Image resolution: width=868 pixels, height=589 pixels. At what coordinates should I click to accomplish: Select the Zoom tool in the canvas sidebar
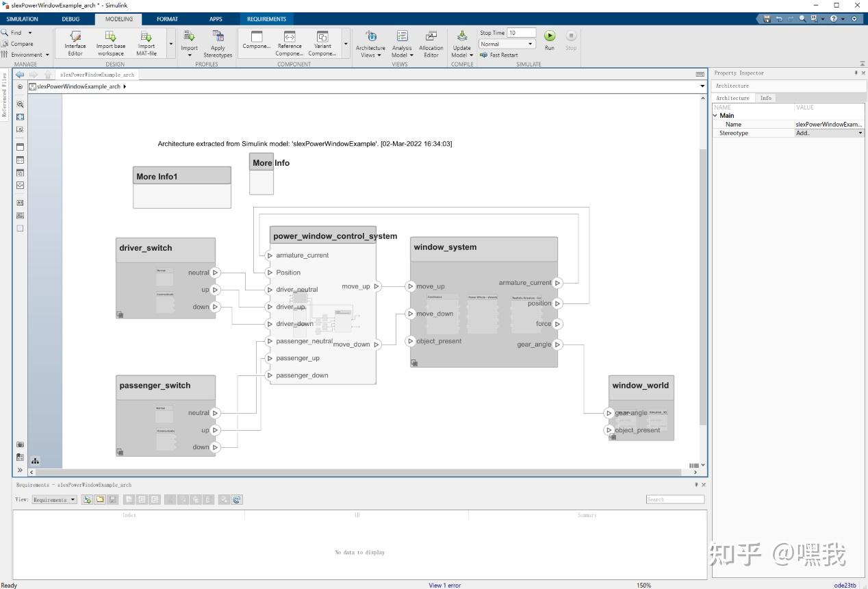pos(20,104)
